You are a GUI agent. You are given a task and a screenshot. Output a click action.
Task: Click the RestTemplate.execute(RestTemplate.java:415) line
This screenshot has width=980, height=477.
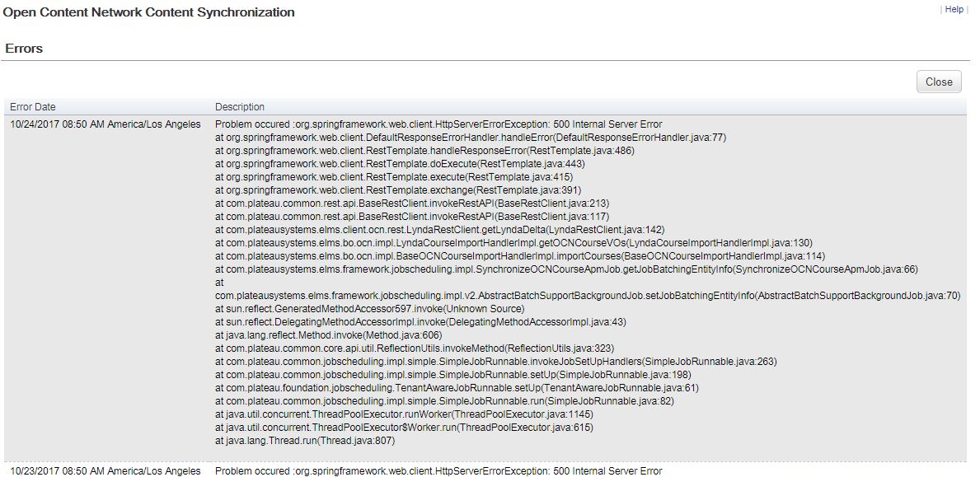point(394,176)
